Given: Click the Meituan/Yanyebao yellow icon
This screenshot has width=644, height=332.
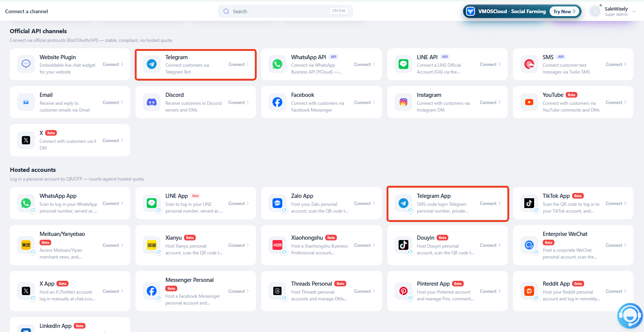Looking at the screenshot, I should pos(26,245).
